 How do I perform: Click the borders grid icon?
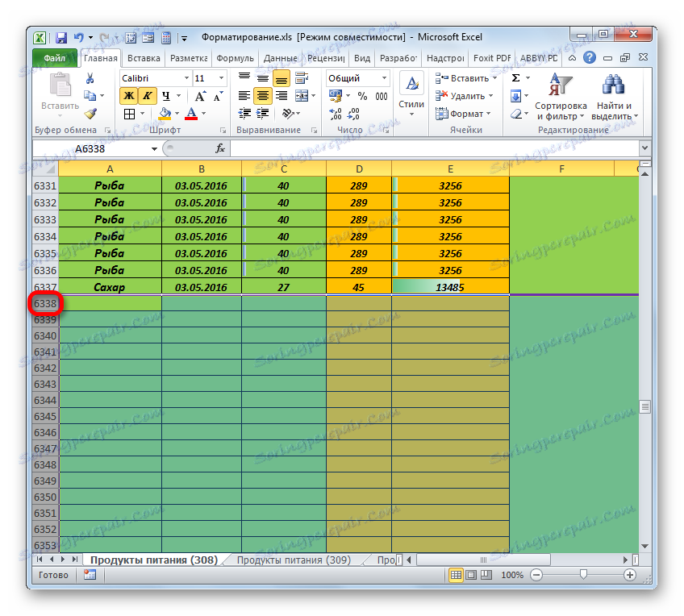[x=130, y=114]
